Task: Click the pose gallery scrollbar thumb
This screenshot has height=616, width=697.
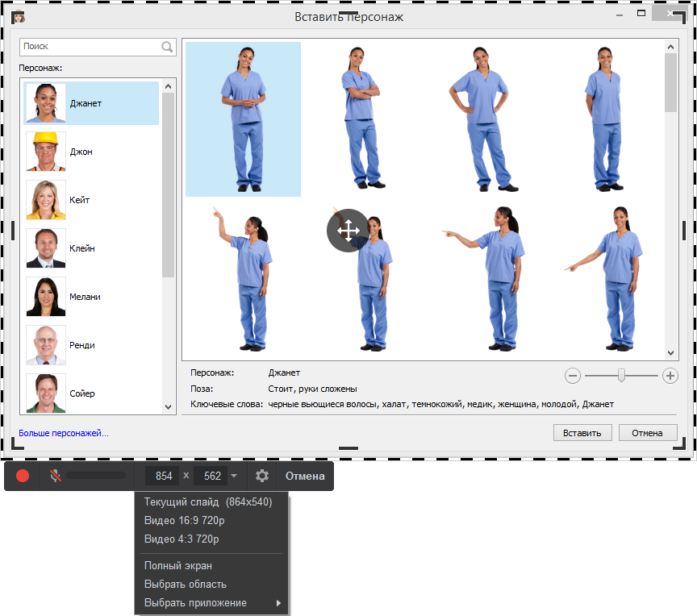Action: click(670, 82)
